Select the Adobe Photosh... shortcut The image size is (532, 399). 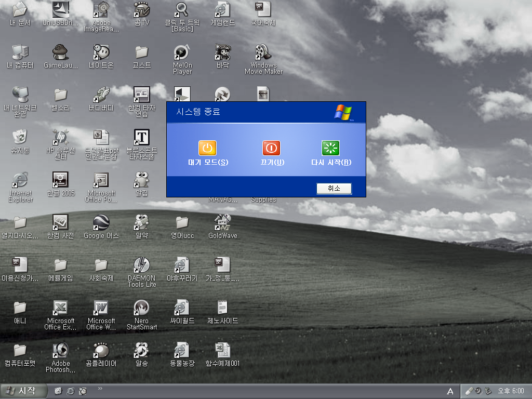click(x=60, y=358)
